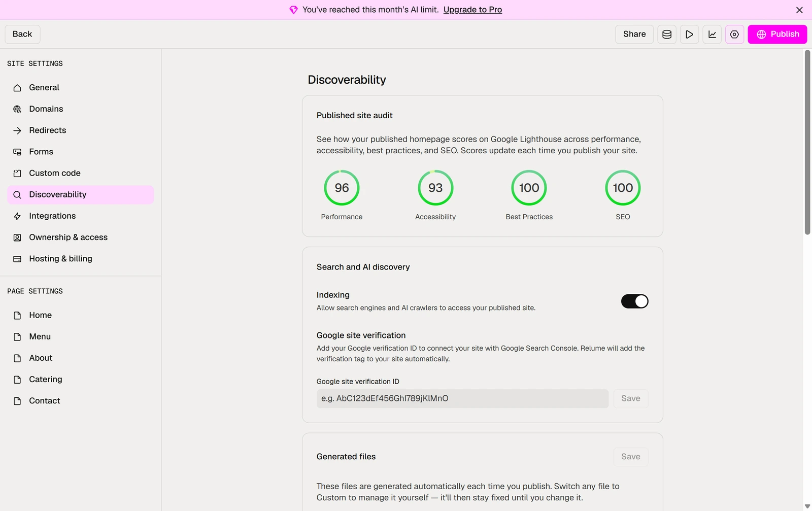Click the Accessibility score 93 gauge
Viewport: 812px width, 511px height.
(435, 188)
